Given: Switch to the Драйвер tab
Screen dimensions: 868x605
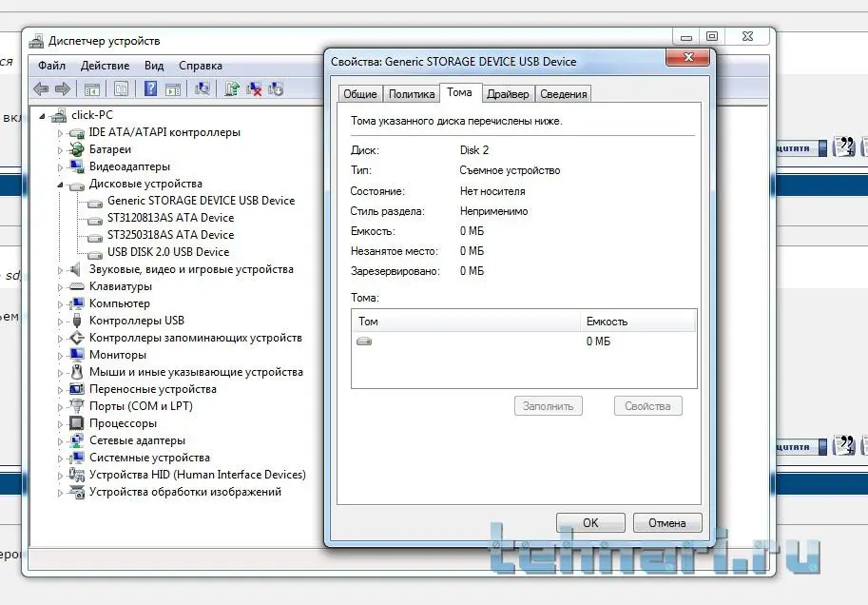Looking at the screenshot, I should click(508, 93).
